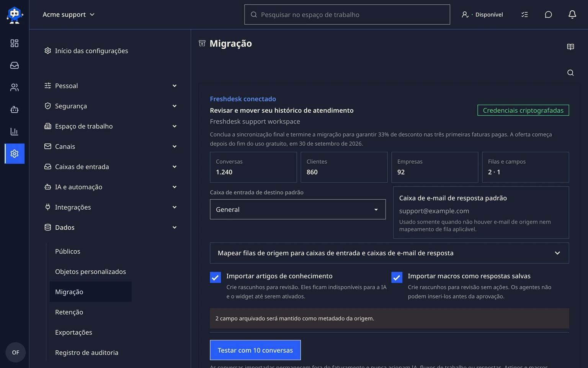Expand the Espaço de trabalho group
This screenshot has height=368, width=588.
point(111,127)
